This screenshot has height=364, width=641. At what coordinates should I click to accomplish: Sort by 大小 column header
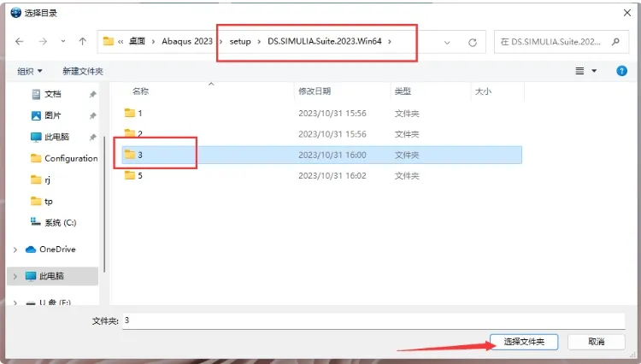tap(483, 91)
